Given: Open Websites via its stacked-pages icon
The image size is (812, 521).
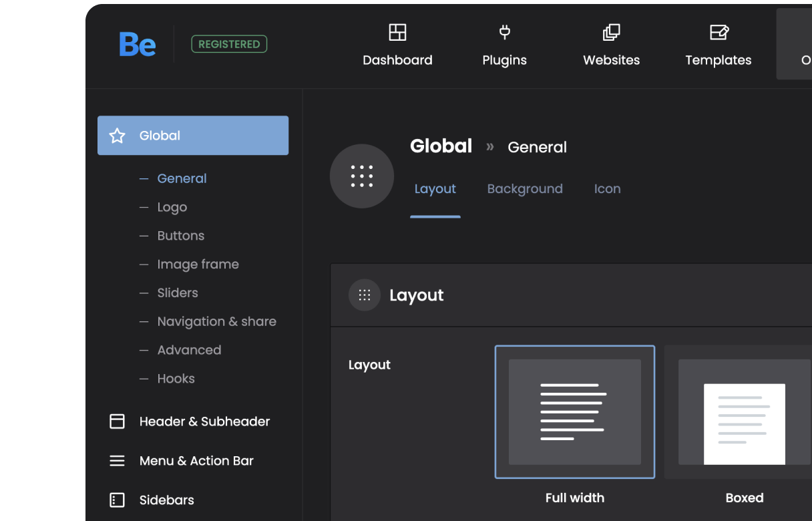Looking at the screenshot, I should 611,32.
